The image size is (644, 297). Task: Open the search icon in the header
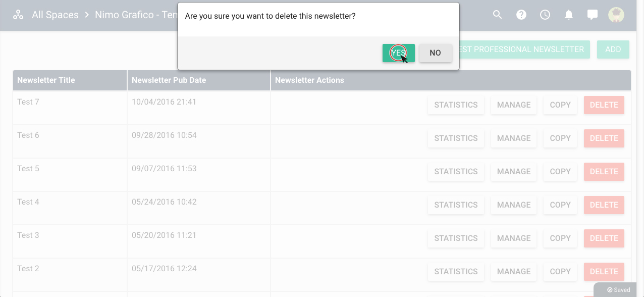[x=498, y=15]
